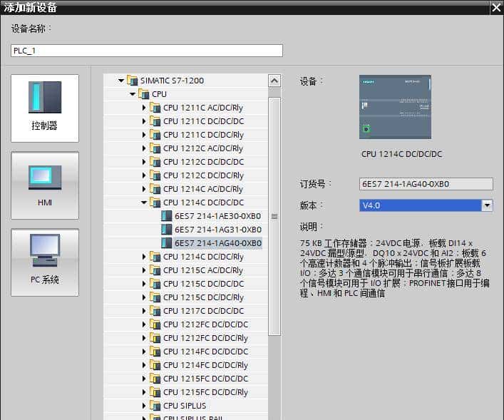Click the CPU folder icon

(144, 93)
